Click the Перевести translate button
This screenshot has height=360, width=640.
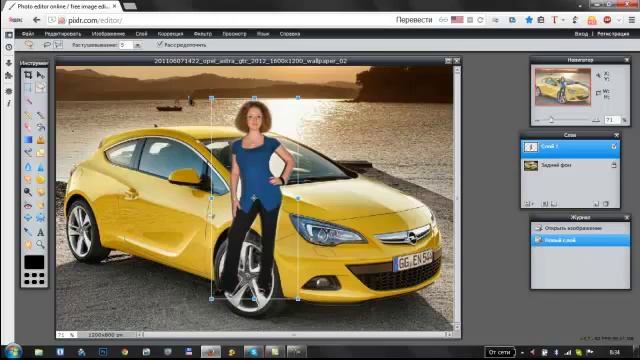click(x=414, y=20)
